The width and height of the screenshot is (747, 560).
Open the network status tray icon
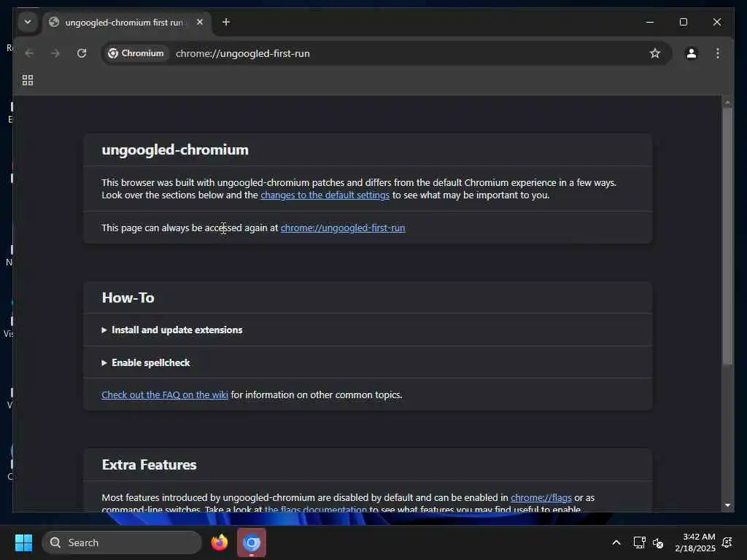(x=639, y=542)
